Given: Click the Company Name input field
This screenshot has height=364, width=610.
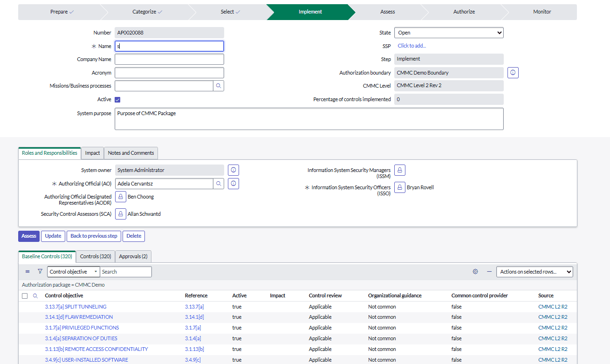Looking at the screenshot, I should point(169,59).
